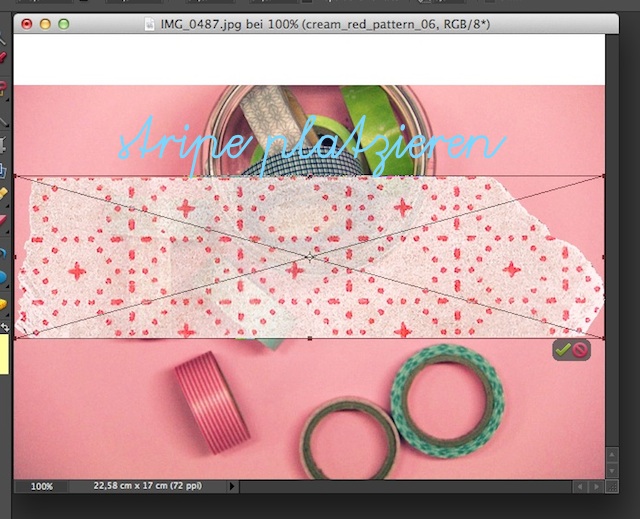Image resolution: width=640 pixels, height=519 pixels.
Task: Click the middle-right transform handle
Action: [605, 258]
